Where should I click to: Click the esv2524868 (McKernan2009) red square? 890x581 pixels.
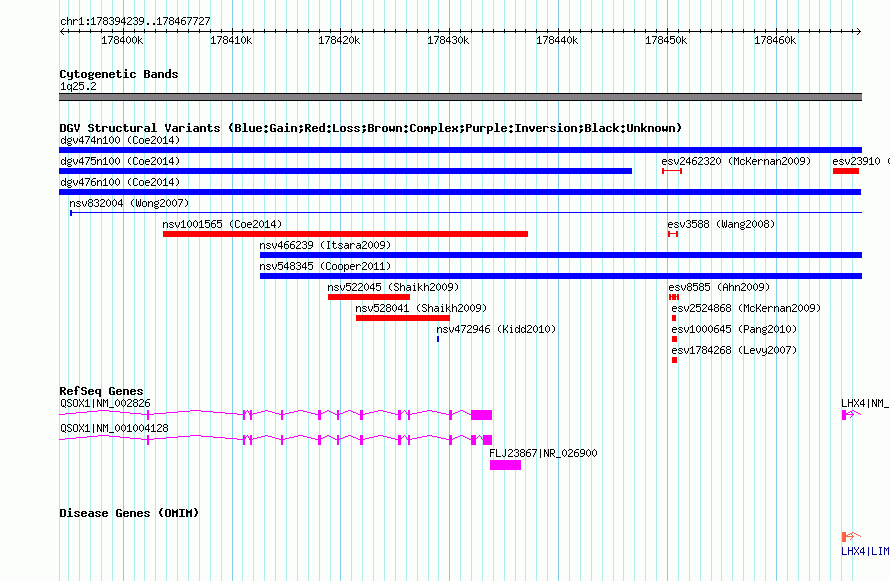point(674,318)
